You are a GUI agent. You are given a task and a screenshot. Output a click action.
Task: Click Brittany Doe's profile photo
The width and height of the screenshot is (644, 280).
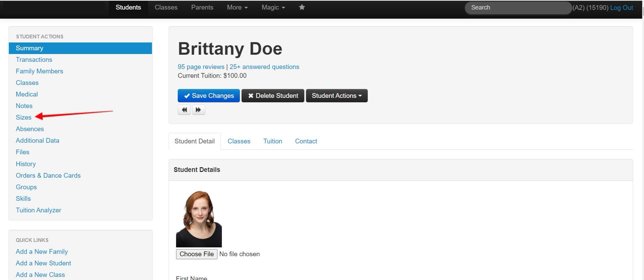click(x=199, y=219)
